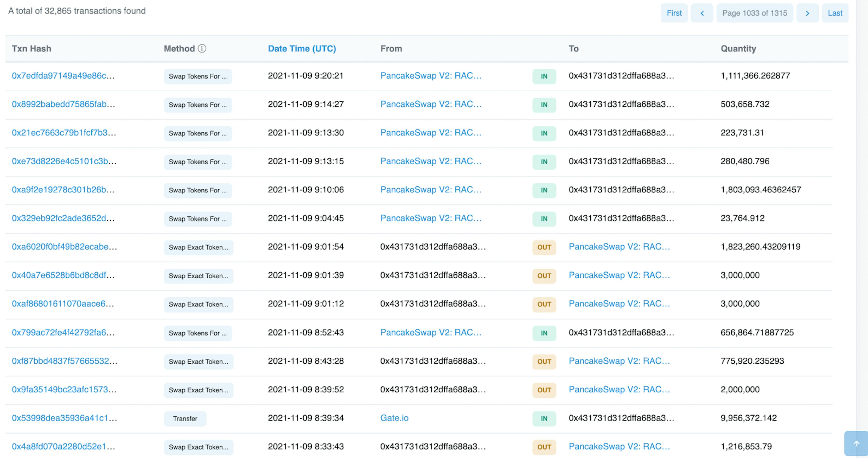Open PancakeSwap V2 recipient at 8:43:28
This screenshot has width=868, height=458.
click(619, 361)
